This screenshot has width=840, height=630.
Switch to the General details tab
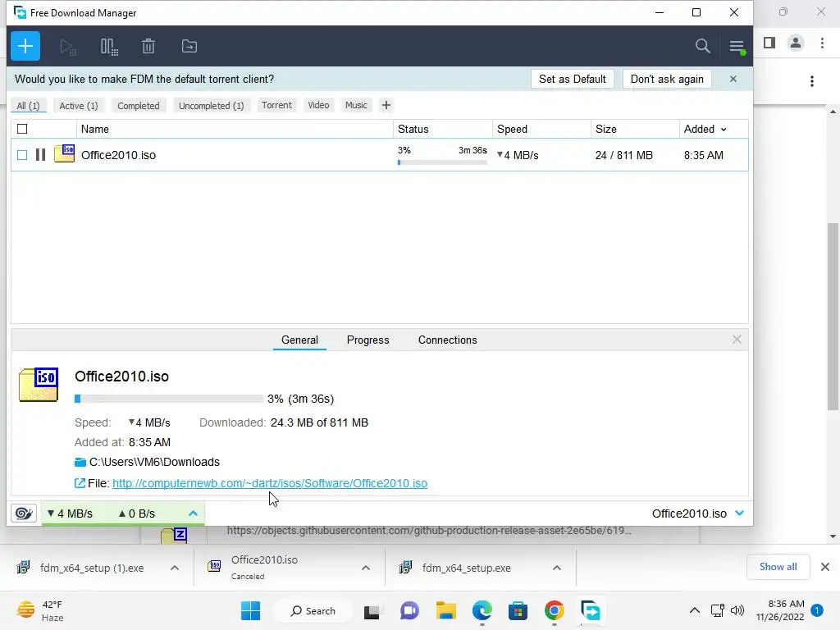coord(299,340)
